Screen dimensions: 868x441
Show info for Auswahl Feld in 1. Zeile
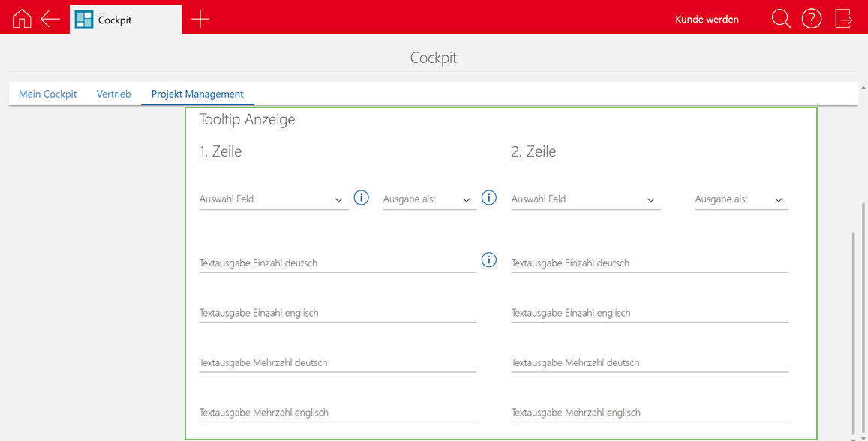click(x=361, y=197)
